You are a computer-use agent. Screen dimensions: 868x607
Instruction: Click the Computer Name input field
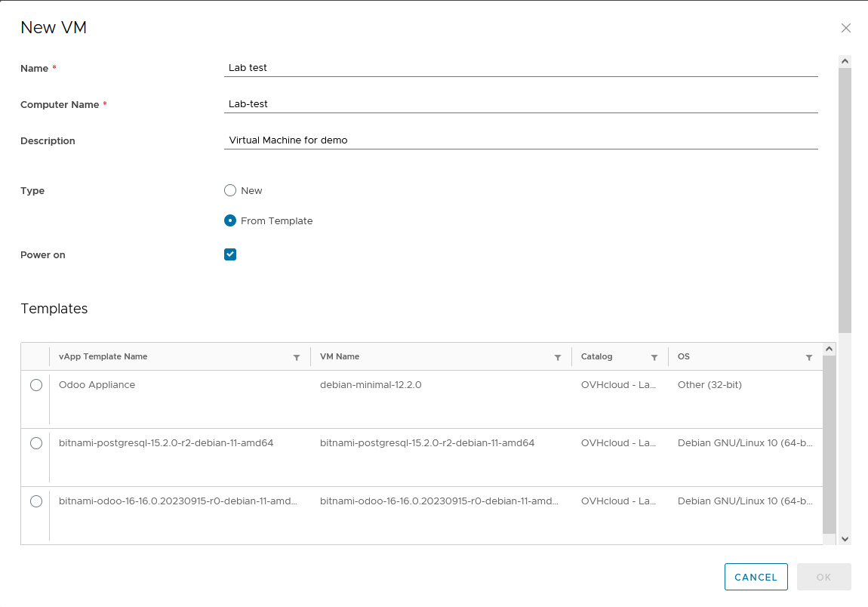[521, 103]
